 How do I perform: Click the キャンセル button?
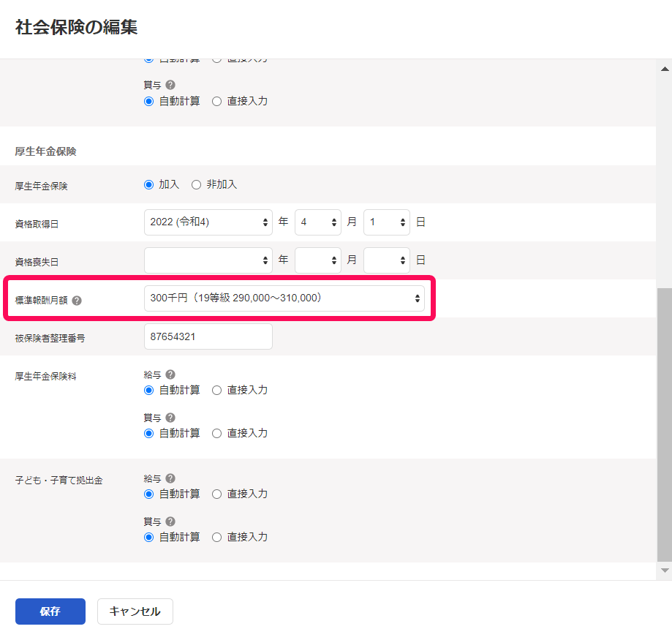(x=135, y=611)
